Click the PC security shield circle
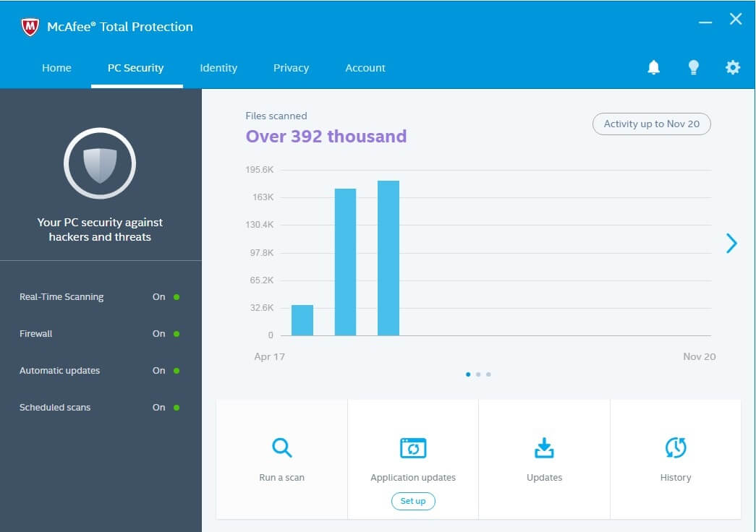756x532 pixels. (x=100, y=164)
